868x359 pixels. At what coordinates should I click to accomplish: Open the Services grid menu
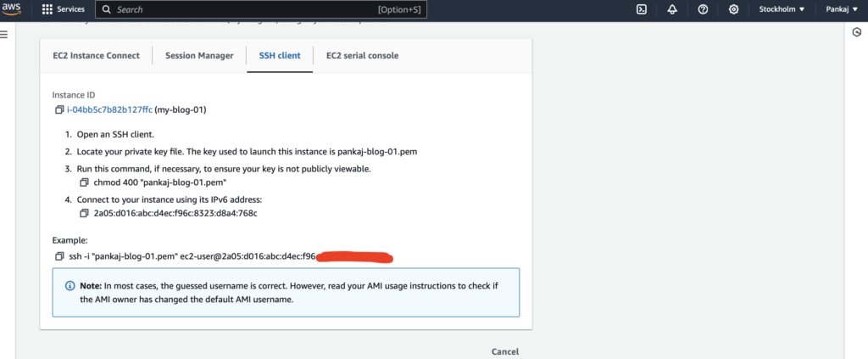tap(47, 9)
